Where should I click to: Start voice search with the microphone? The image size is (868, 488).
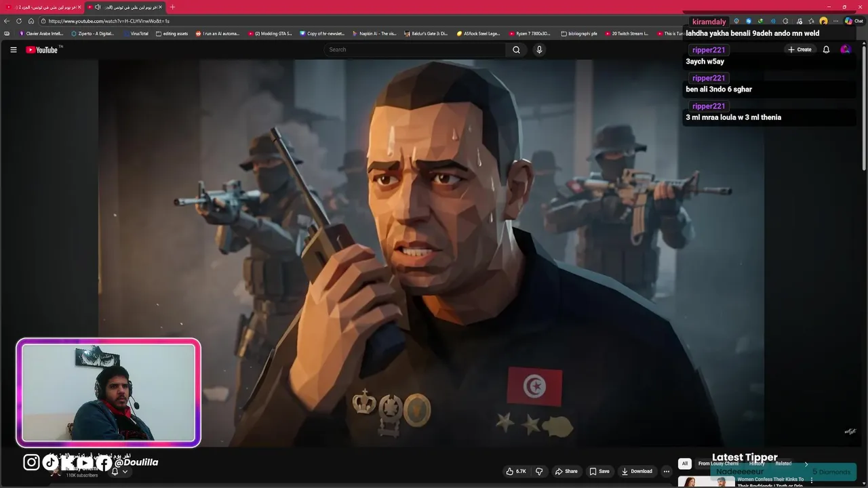click(539, 49)
